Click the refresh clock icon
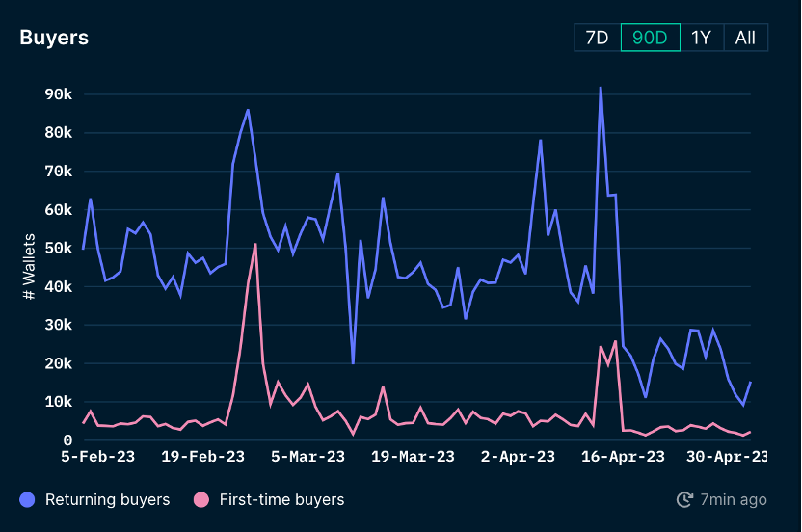Viewport: 802px width, 532px height. [684, 499]
